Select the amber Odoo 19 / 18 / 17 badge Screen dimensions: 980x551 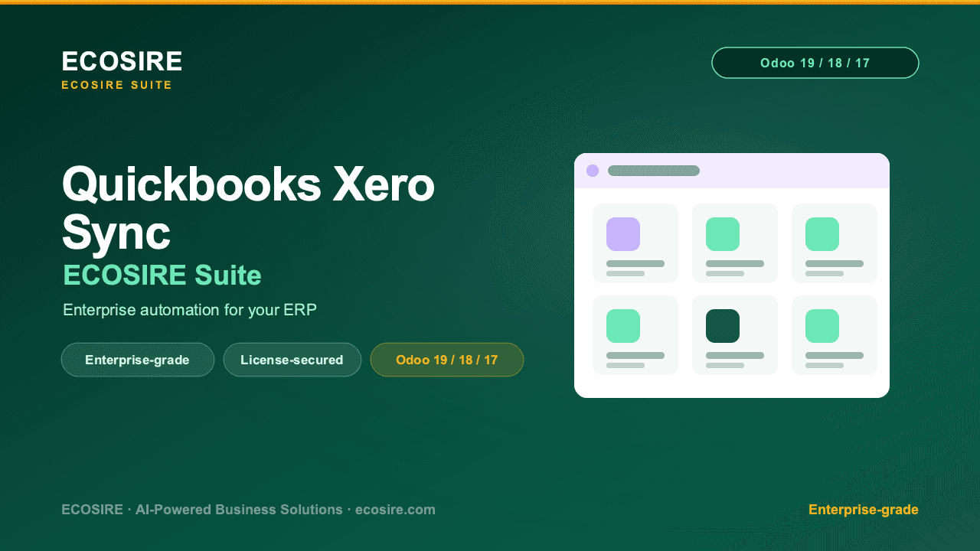click(x=447, y=360)
